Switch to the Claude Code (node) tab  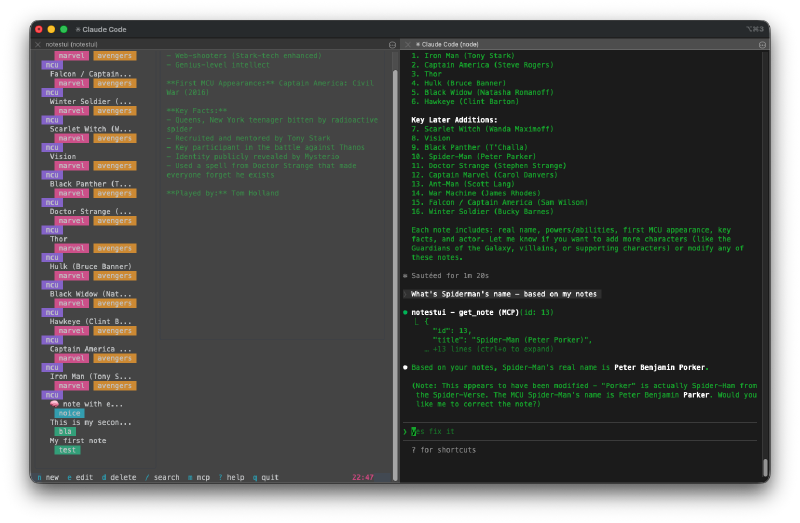pos(447,44)
